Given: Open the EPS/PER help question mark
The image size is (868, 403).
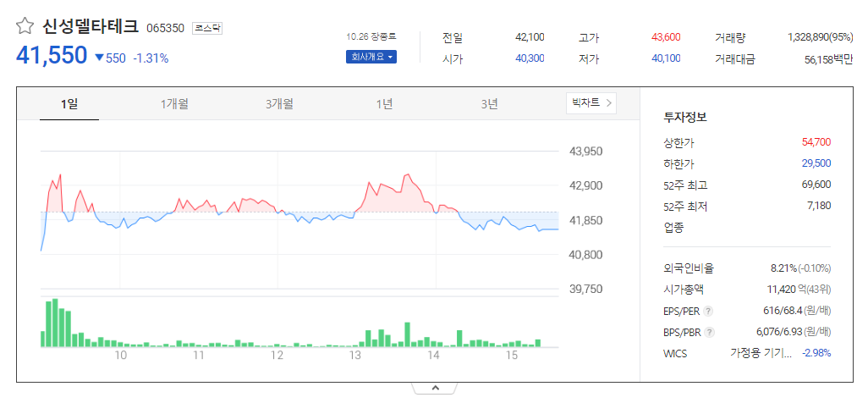Looking at the screenshot, I should (709, 312).
